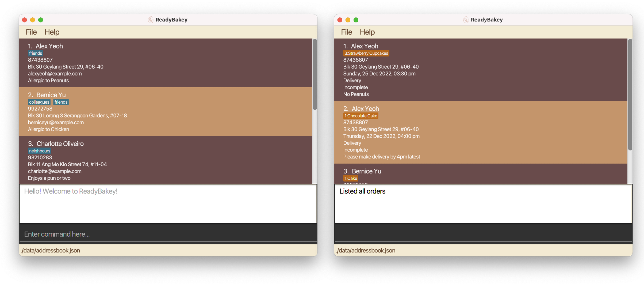The image size is (644, 287).
Task: Select the Alex Yeoh Chocolate Cake order
Action: pyautogui.click(x=480, y=132)
